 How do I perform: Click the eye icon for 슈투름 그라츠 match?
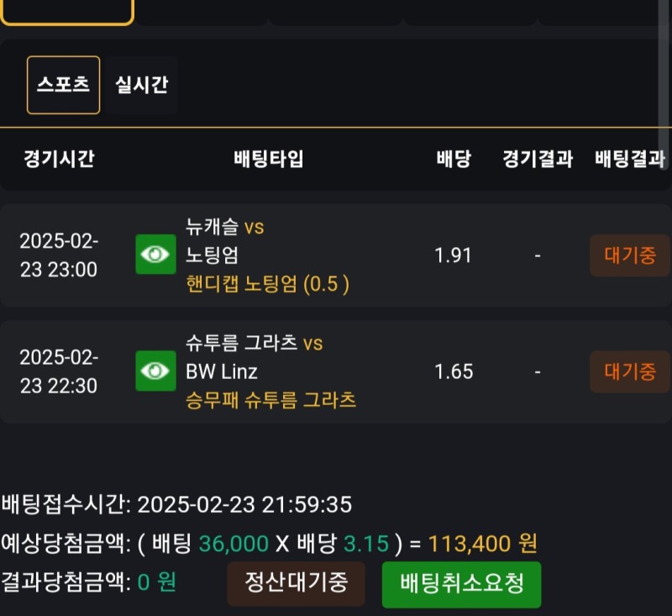155,371
